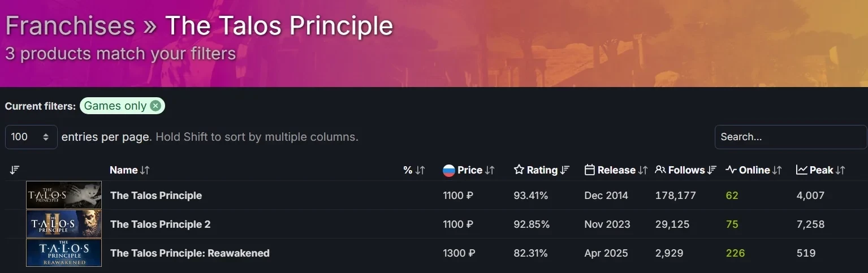
Task: Remove the Games only filter
Action: pos(156,106)
